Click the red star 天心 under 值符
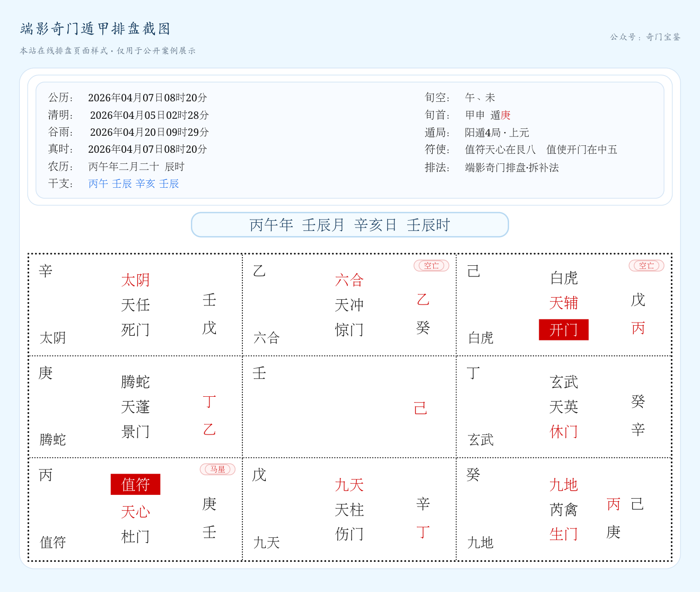Image resolution: width=700 pixels, height=592 pixels. click(135, 512)
